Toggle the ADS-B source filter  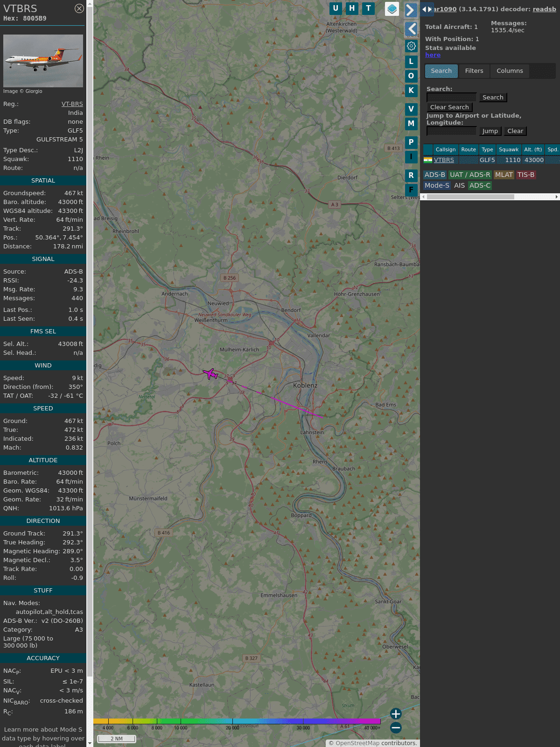(434, 175)
